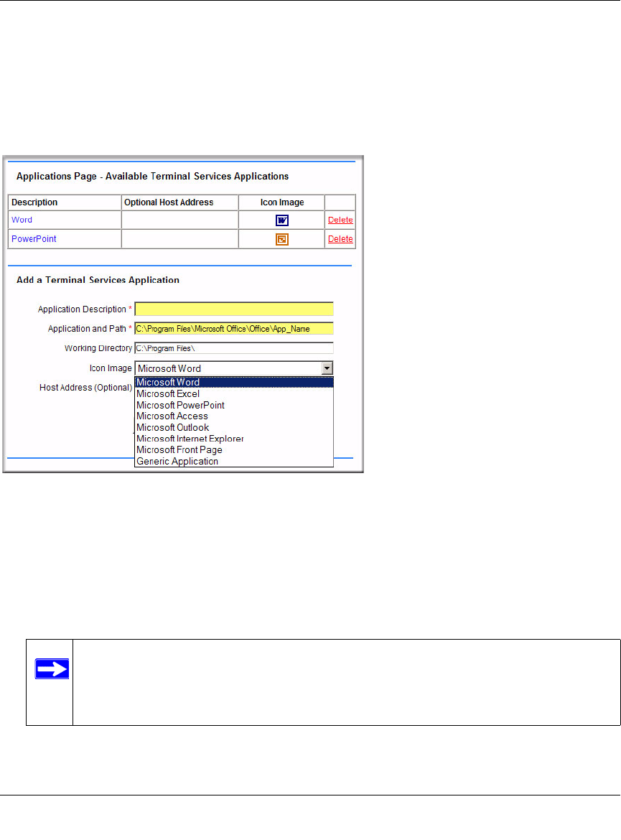
Task: Click the PowerPoint application icon image
Action: (x=282, y=240)
